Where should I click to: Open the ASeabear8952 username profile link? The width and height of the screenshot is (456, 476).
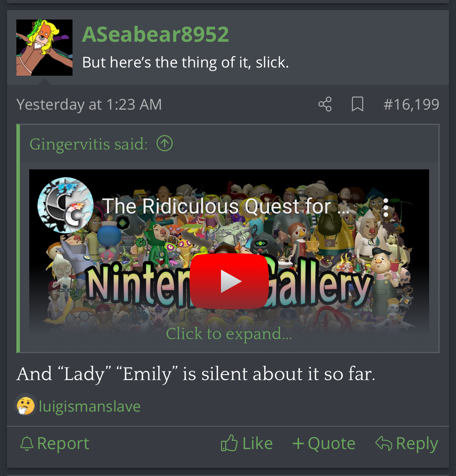coord(156,34)
